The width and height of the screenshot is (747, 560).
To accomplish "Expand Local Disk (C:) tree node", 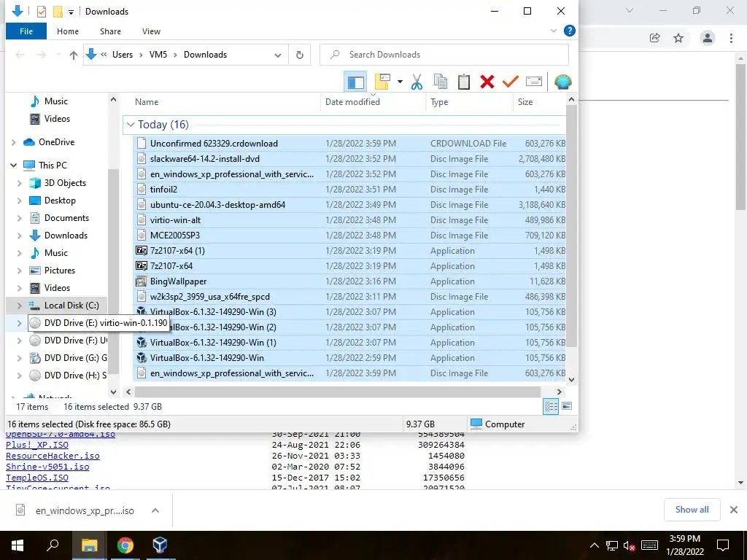I will (20, 306).
